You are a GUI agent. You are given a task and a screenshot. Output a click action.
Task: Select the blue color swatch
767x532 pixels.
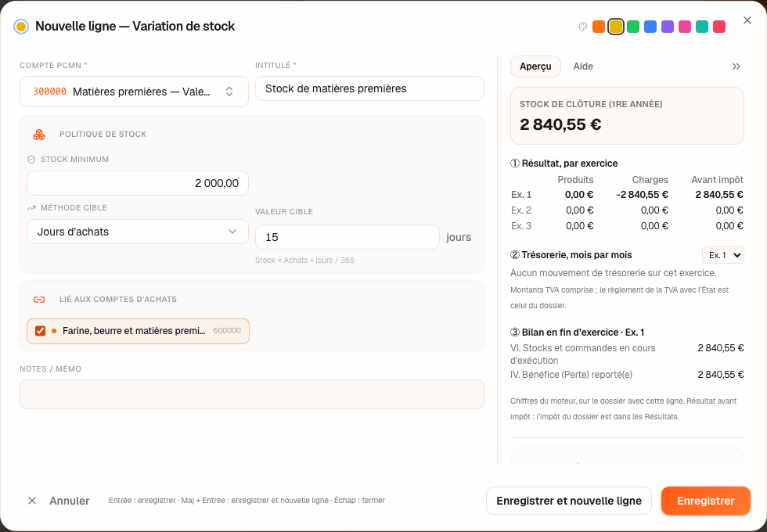(650, 27)
